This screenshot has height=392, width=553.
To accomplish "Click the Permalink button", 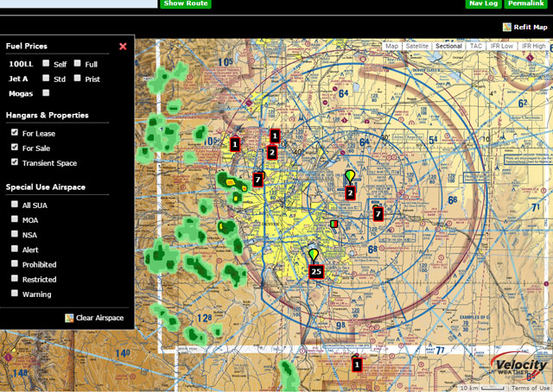I will (526, 3).
